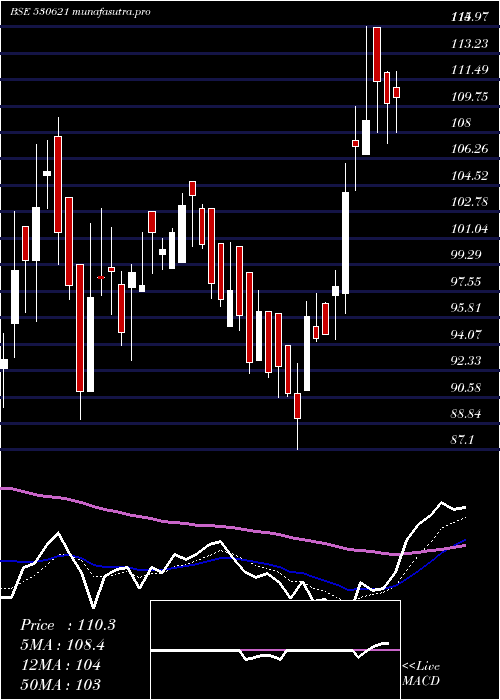This screenshot has width=500, height=700.
Task: Select the 88.84 axis label
Action: [467, 414]
